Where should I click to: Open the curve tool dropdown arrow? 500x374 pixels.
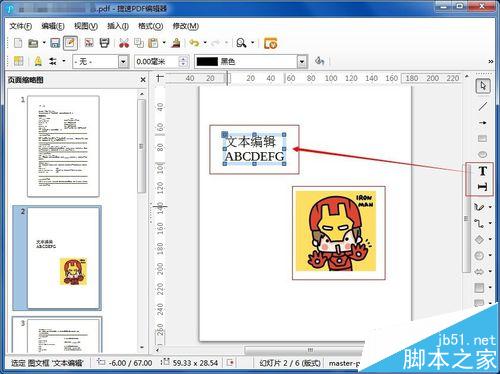(x=490, y=207)
